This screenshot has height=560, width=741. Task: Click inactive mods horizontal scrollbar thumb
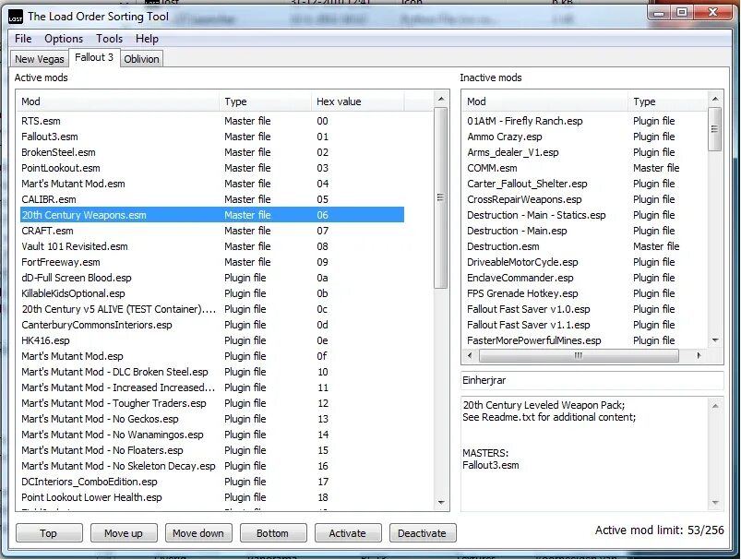tap(579, 355)
